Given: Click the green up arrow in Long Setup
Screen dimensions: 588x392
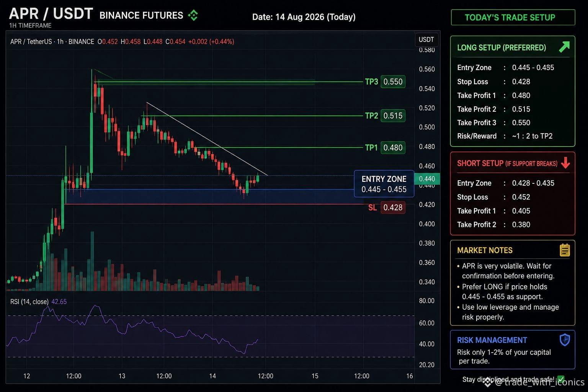Looking at the screenshot, I should coord(564,47).
